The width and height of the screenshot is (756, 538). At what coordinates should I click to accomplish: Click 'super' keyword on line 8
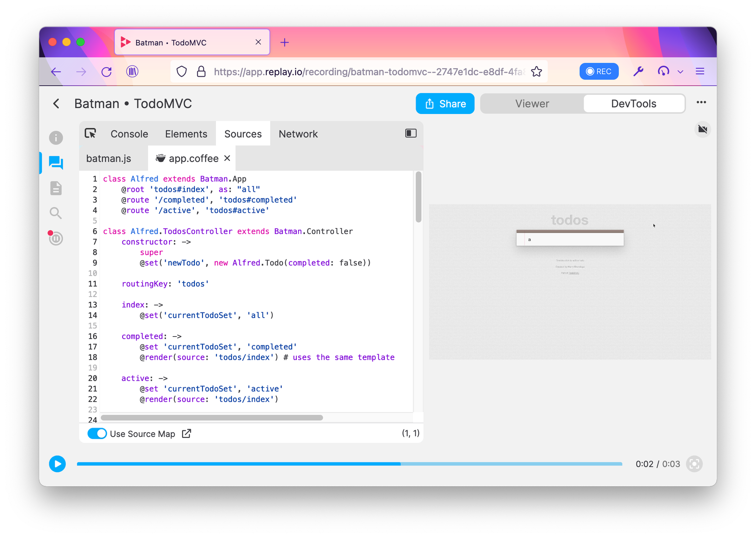(151, 252)
